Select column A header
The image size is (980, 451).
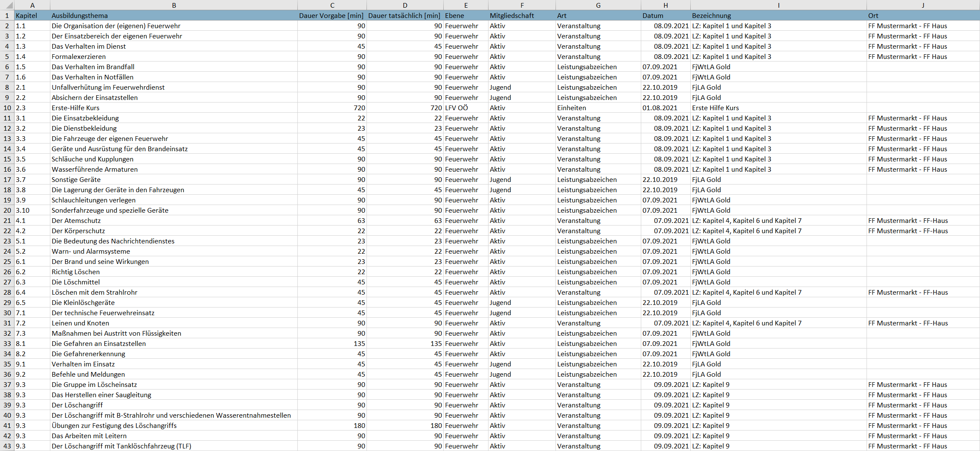[32, 5]
